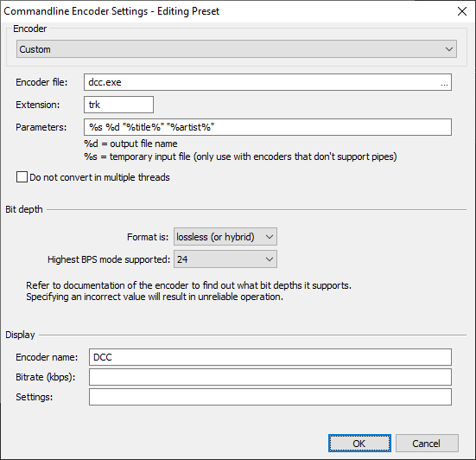
Task: Open the Encoder dropdown showing Custom
Action: pyautogui.click(x=237, y=49)
